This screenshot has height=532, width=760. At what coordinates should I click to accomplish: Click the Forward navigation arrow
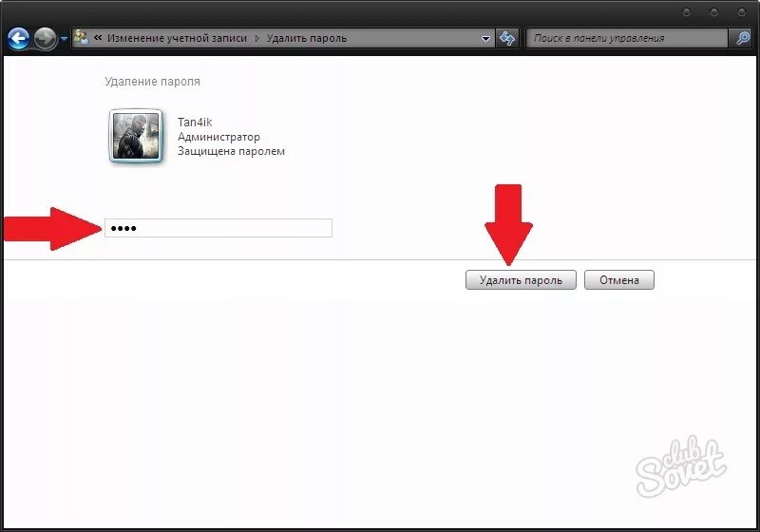tap(46, 38)
